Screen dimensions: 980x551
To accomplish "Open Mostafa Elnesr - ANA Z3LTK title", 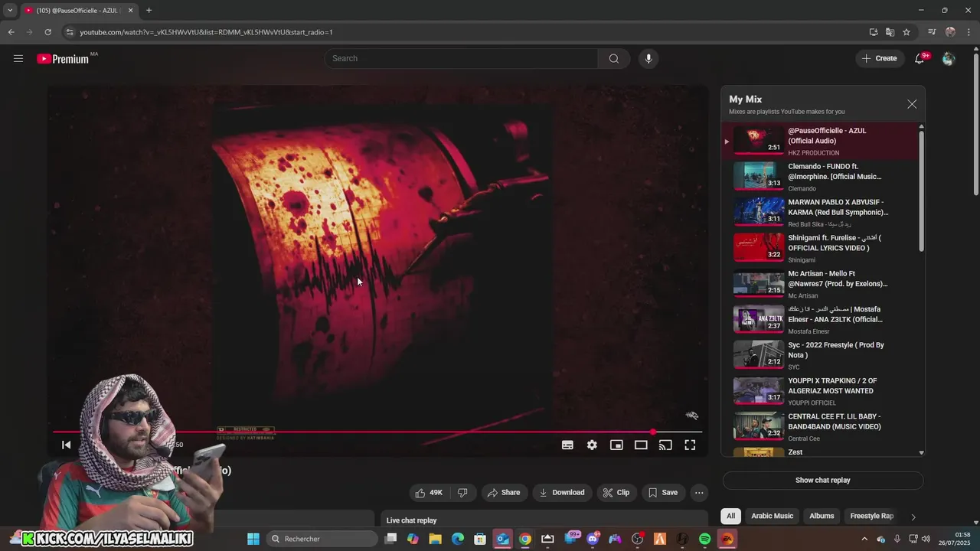I will point(835,315).
